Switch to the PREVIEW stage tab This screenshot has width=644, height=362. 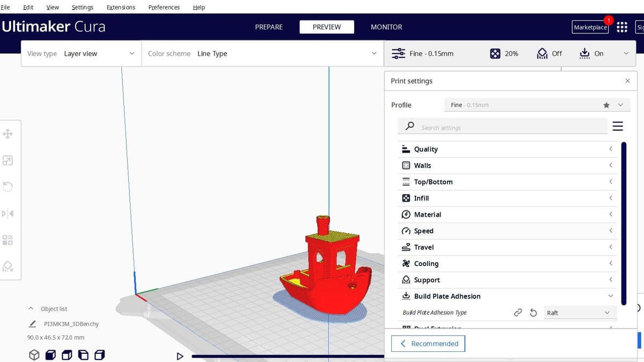click(327, 27)
